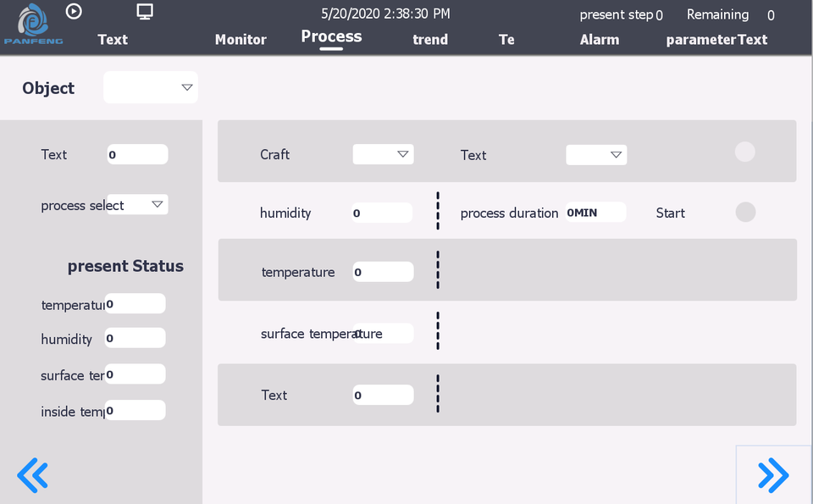This screenshot has height=504, width=813.
Task: Go forward with right double-chevron arrow
Action: pos(773,475)
